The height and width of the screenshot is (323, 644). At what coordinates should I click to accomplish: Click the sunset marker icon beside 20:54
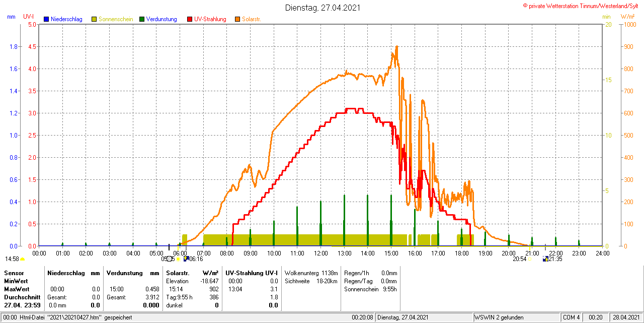(x=529, y=259)
